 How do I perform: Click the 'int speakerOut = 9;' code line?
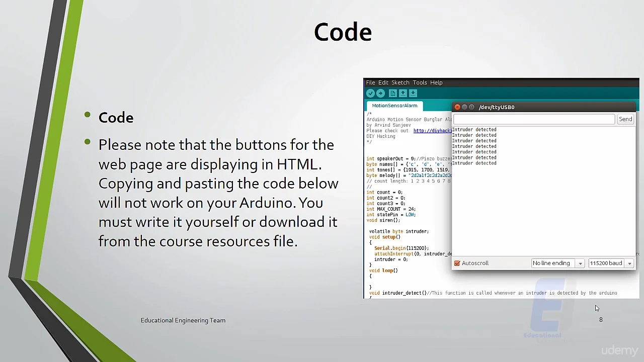(391, 159)
